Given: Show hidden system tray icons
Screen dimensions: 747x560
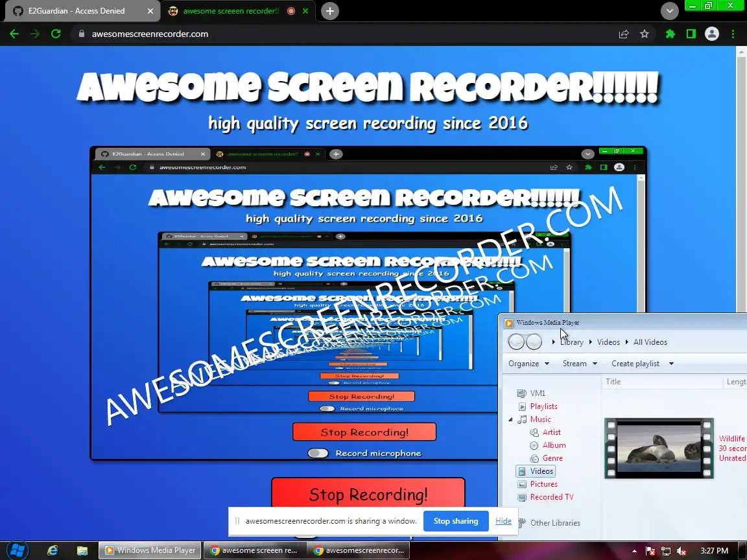Looking at the screenshot, I should tap(634, 551).
